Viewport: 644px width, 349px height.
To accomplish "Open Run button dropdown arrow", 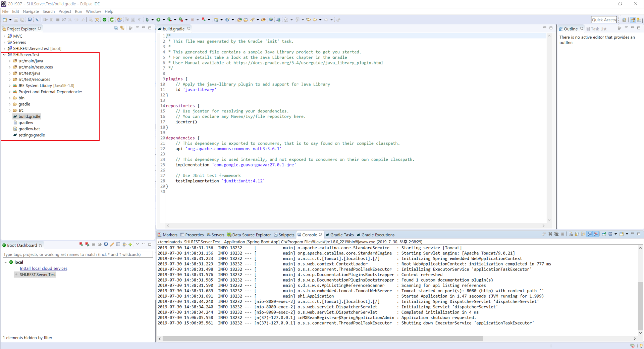I will [164, 19].
